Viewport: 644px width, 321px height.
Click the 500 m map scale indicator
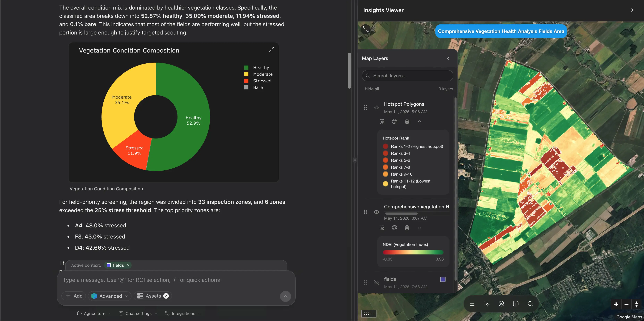click(368, 314)
